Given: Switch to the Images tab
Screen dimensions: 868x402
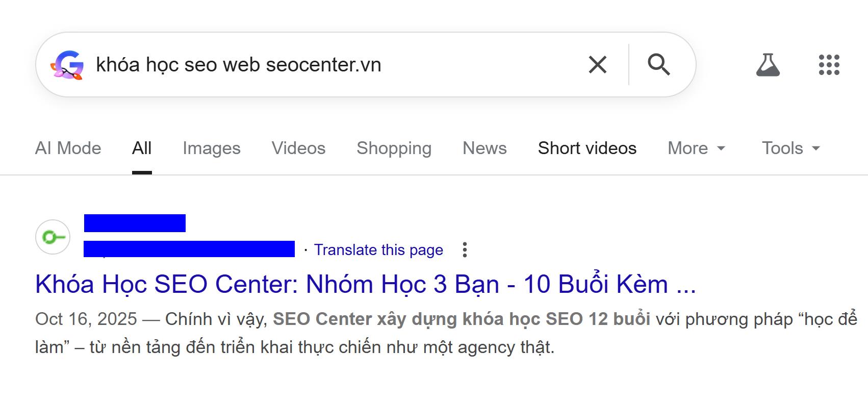Looking at the screenshot, I should [212, 148].
